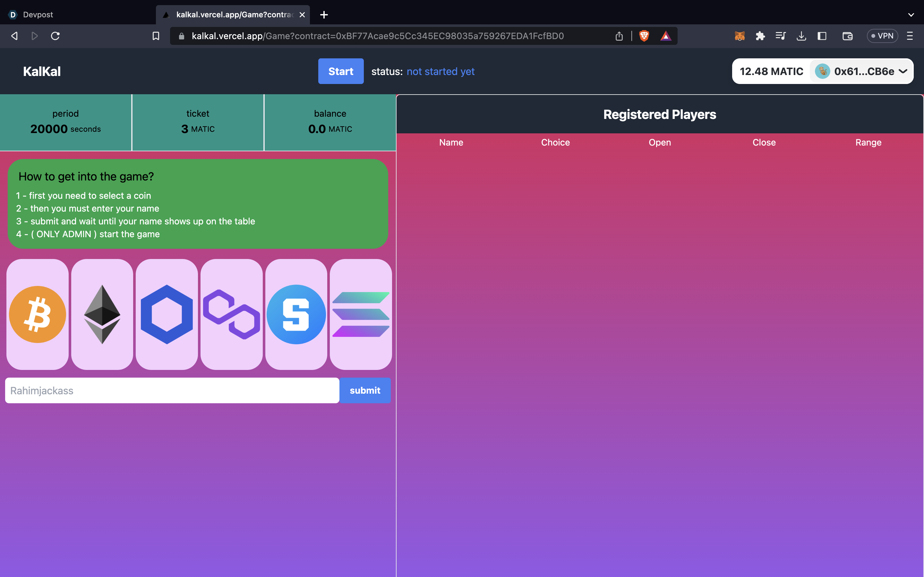Bookmark this page
This screenshot has width=924, height=577.
(156, 36)
